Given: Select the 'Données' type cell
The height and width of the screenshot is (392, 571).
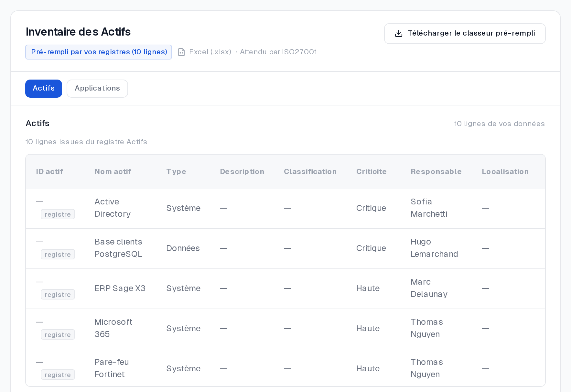Looking at the screenshot, I should click(x=183, y=248).
